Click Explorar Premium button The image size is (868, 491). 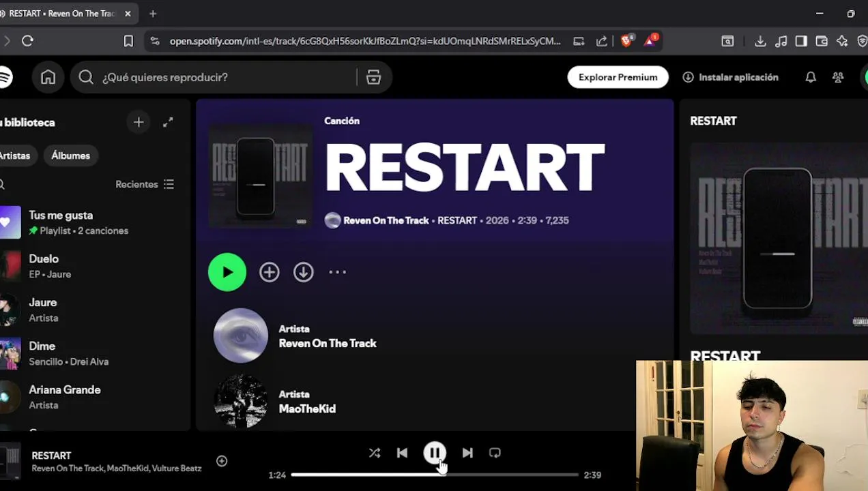coord(618,77)
